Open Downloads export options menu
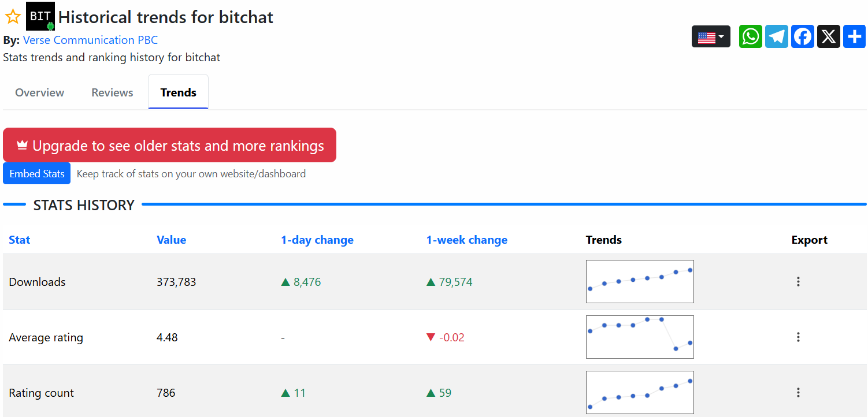The image size is (868, 417). [798, 282]
